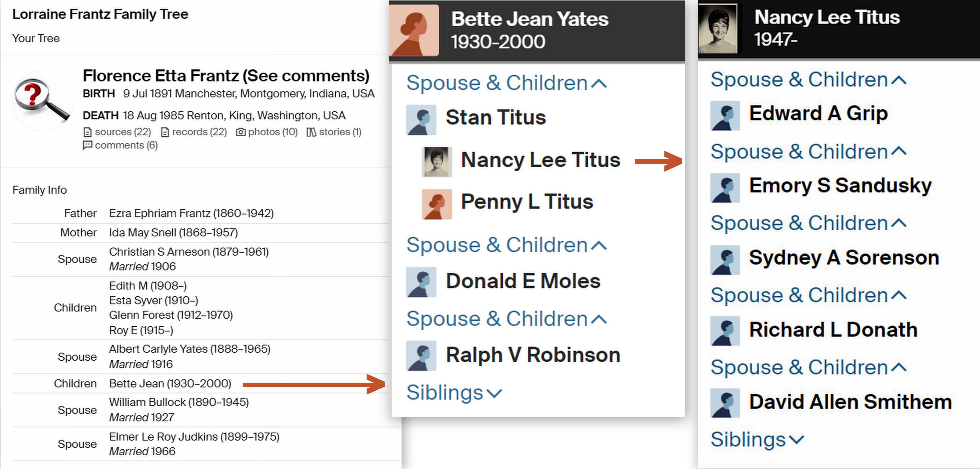Open father Ezra Ephriam Frantz's entry
Viewport: 980px width, 469px height.
coord(191,213)
